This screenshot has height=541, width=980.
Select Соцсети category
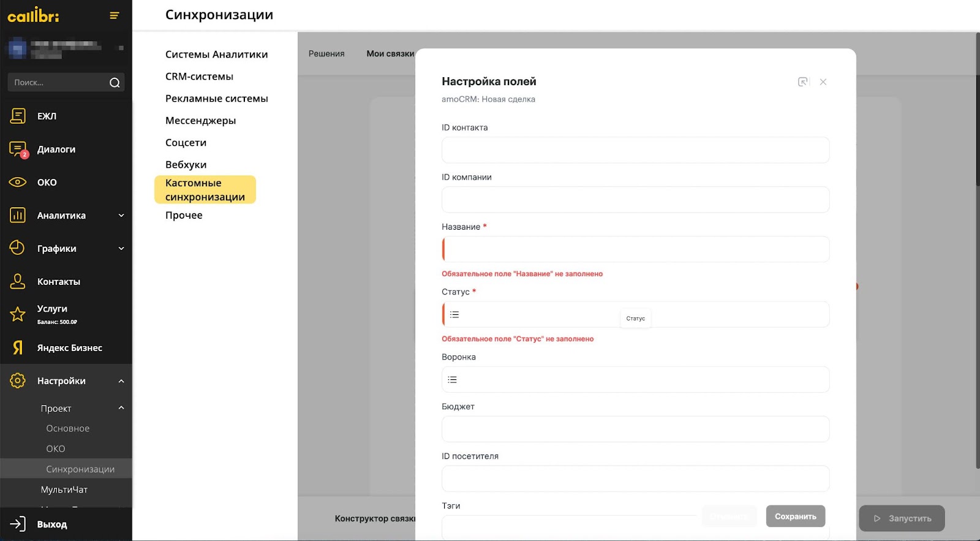186,143
